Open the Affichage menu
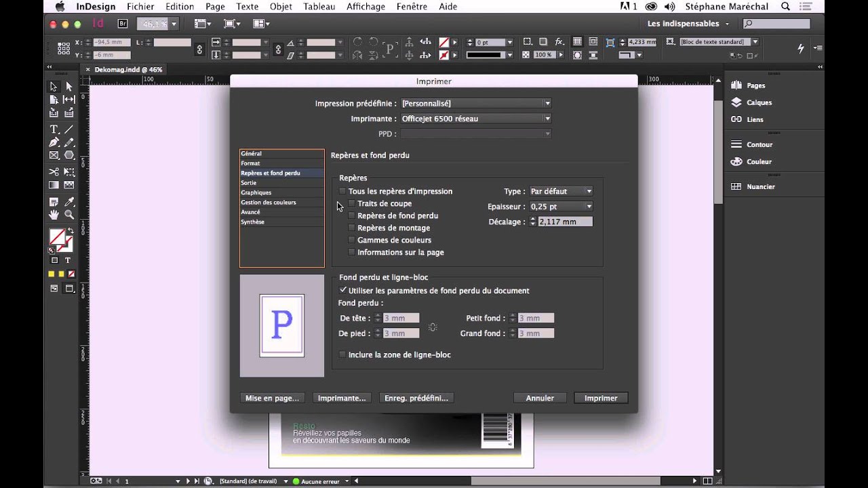Image resolution: width=868 pixels, height=488 pixels. coord(366,6)
